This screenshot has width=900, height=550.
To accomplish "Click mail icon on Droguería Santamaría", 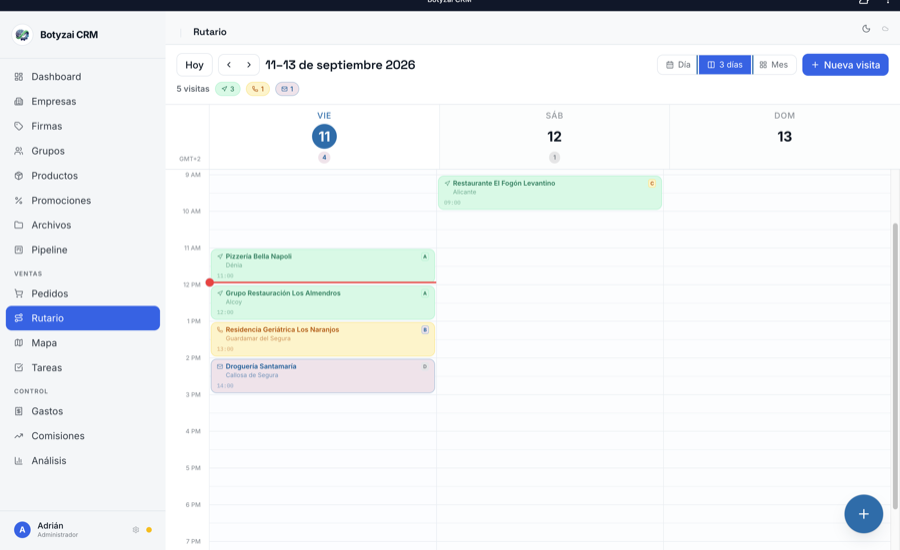I will pyautogui.click(x=220, y=366).
